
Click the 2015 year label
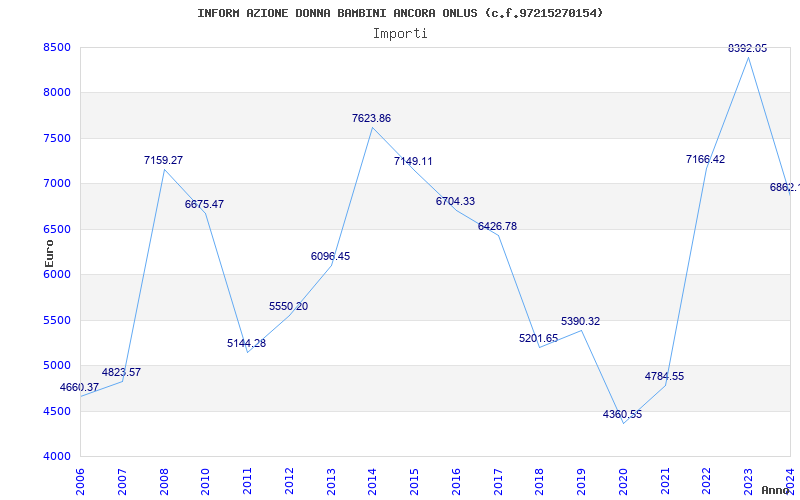coord(414,482)
